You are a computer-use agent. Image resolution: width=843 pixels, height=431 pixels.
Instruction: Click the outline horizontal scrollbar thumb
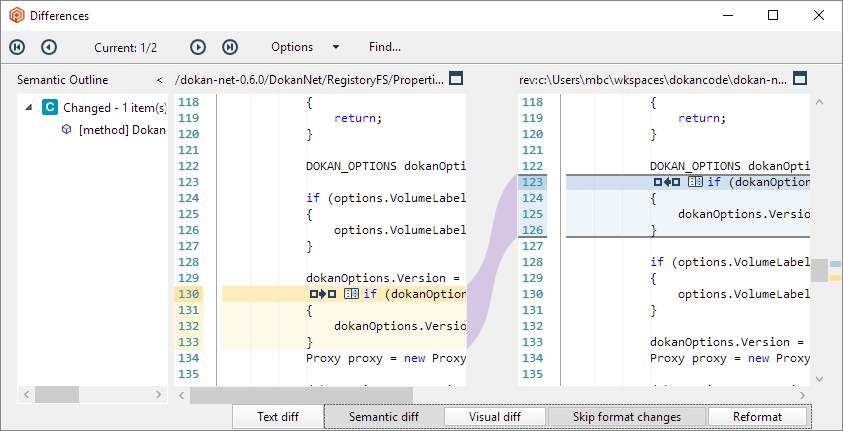(57, 395)
